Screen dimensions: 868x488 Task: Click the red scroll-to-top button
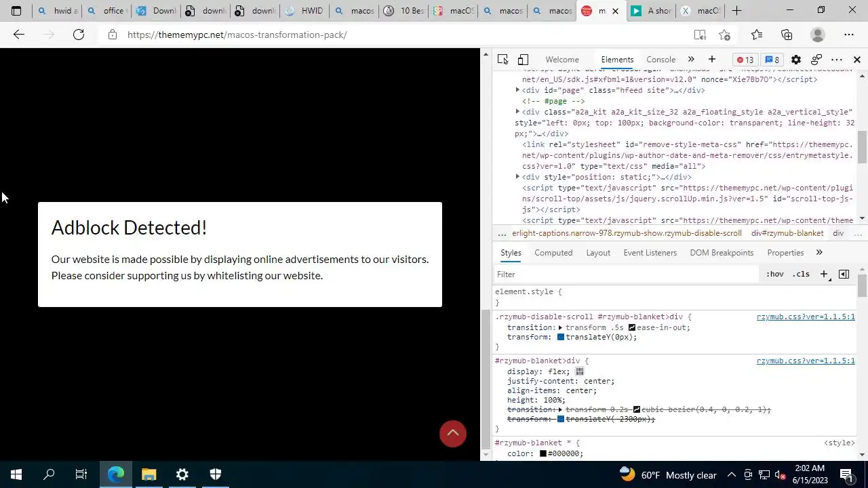click(453, 433)
